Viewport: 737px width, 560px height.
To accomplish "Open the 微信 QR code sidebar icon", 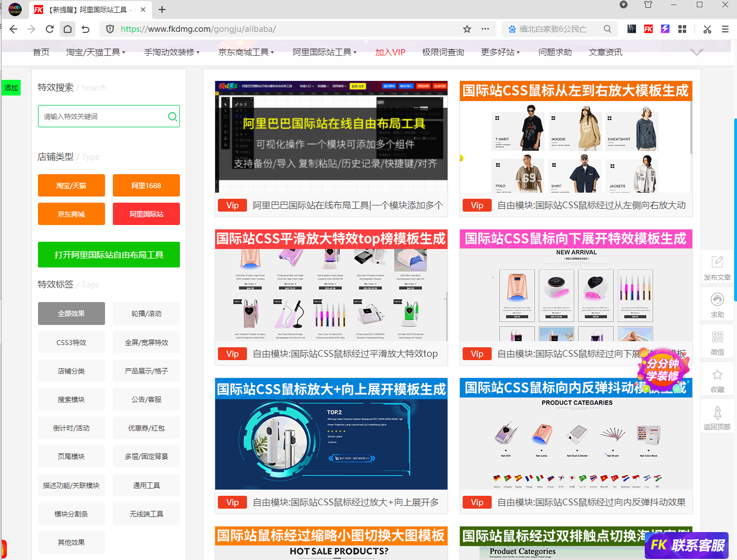I will (717, 342).
